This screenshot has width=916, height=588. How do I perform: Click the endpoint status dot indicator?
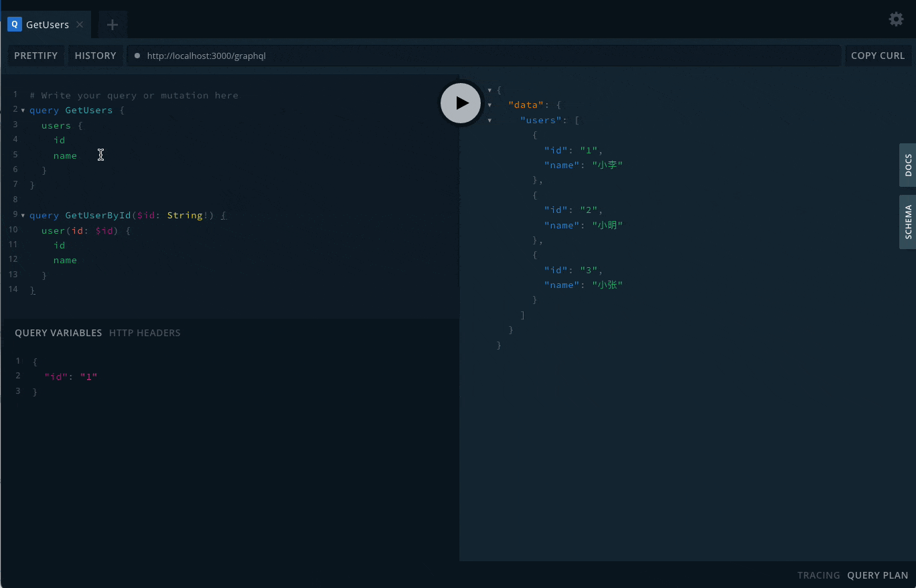[137, 56]
